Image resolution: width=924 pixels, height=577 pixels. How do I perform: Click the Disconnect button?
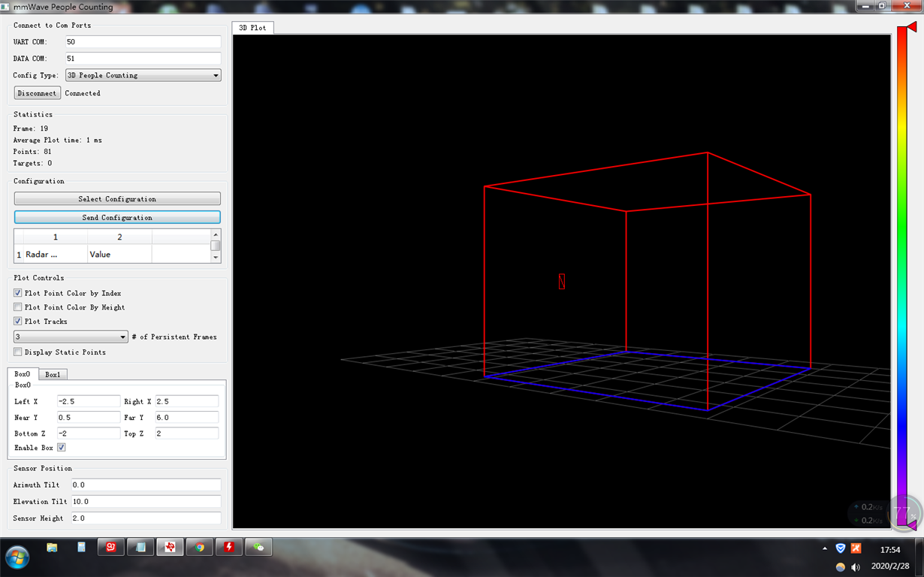click(x=38, y=93)
